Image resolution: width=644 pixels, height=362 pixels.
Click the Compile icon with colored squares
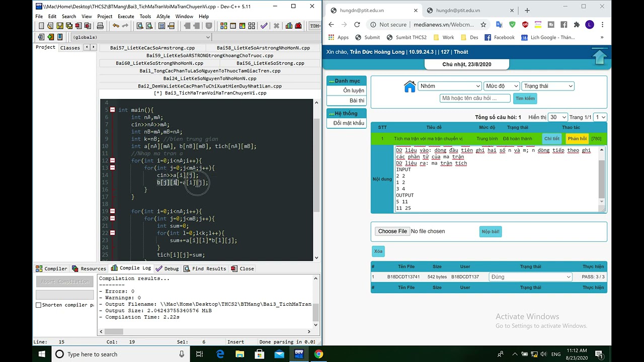pyautogui.click(x=223, y=26)
